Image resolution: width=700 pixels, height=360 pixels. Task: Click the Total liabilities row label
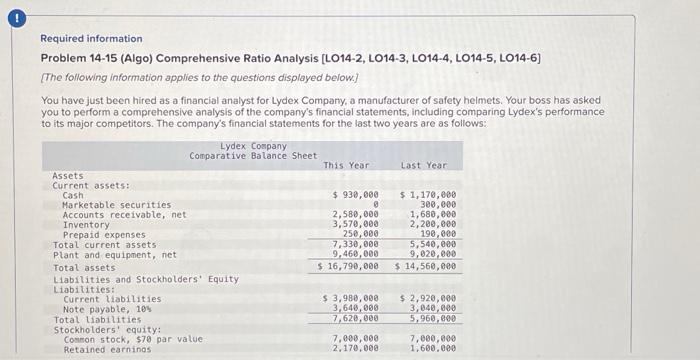pyautogui.click(x=97, y=320)
